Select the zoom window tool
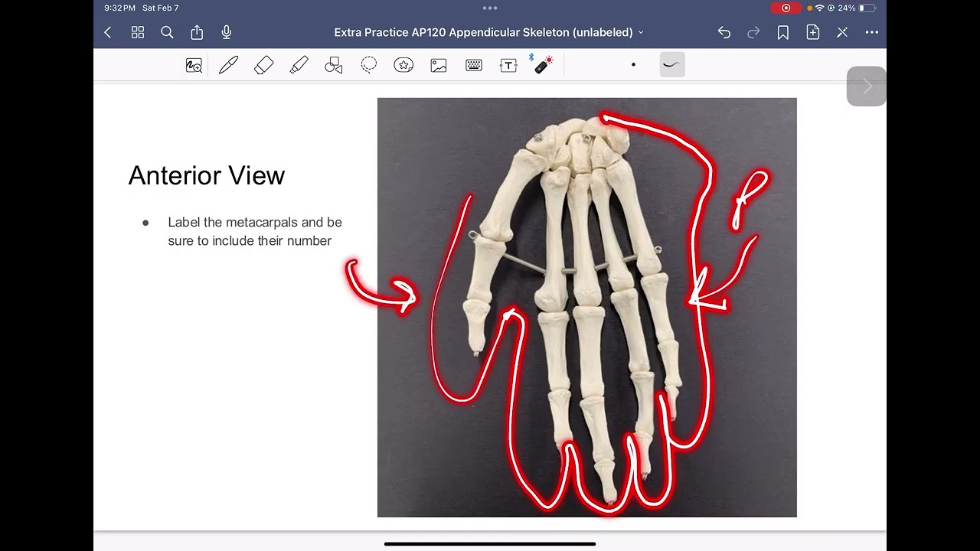This screenshot has height=551, width=980. (194, 66)
